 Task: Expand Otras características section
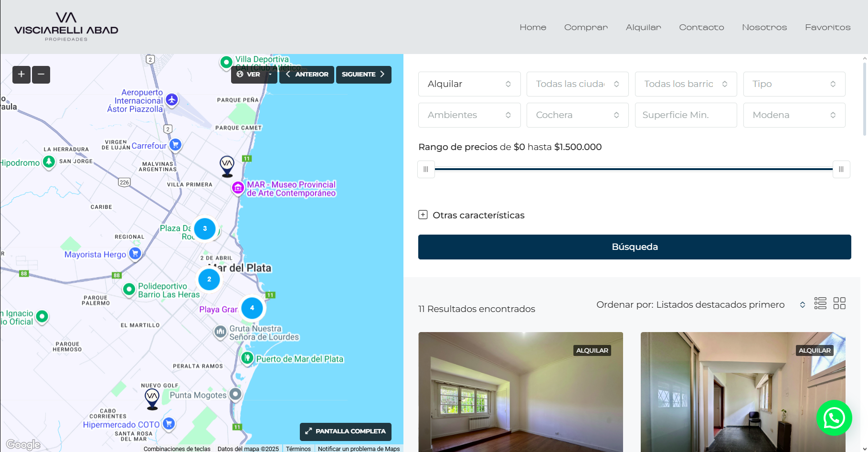click(423, 215)
